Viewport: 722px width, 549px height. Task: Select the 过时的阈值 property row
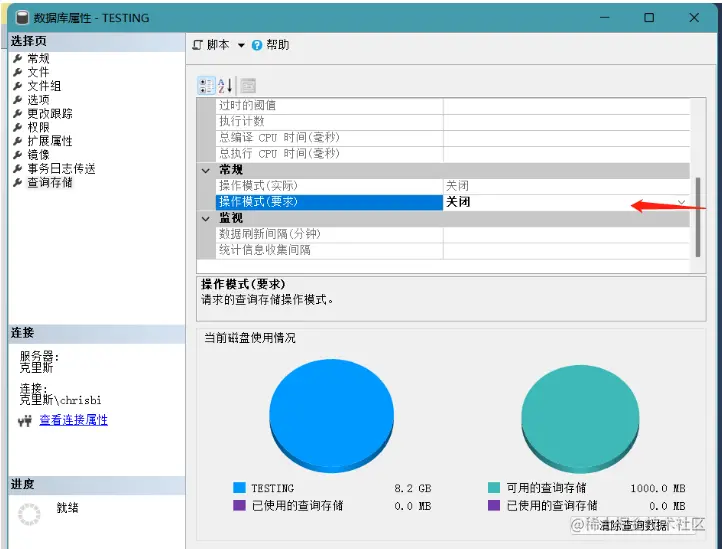[x=453, y=105]
